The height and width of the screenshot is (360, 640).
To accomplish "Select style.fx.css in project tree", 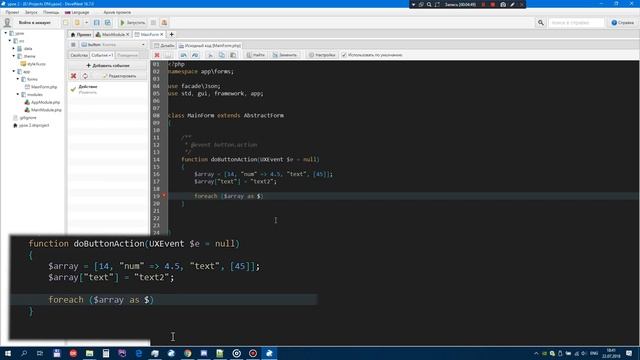I will [x=33, y=64].
